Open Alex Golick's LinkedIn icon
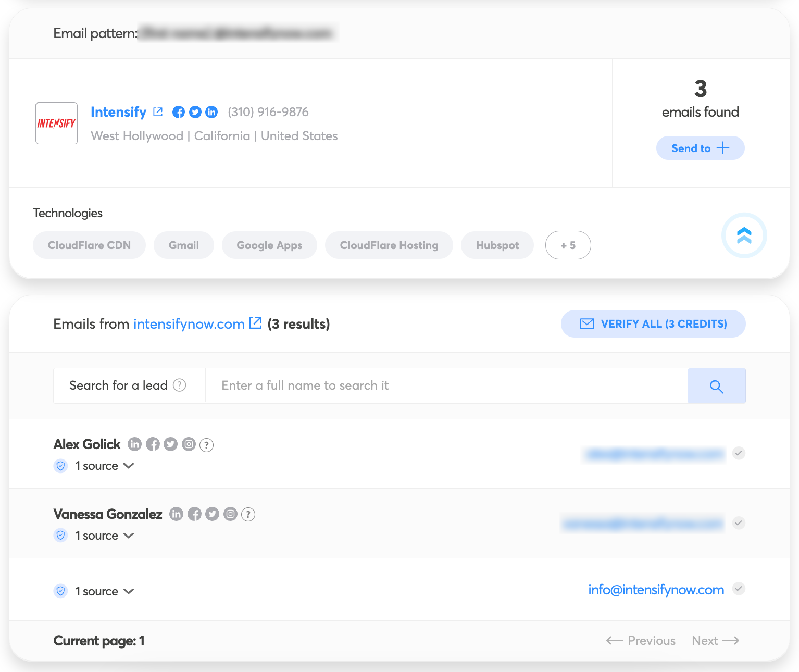This screenshot has width=799, height=672. pyautogui.click(x=135, y=444)
